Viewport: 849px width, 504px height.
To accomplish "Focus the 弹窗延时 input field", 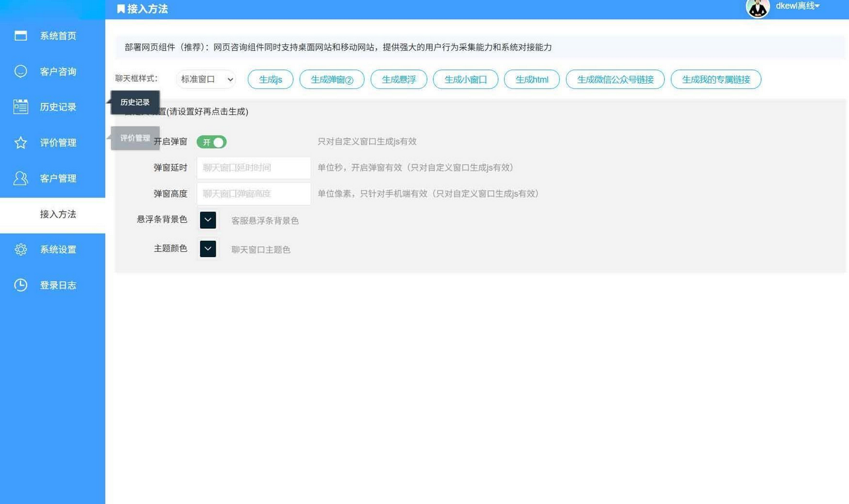I will [x=254, y=167].
